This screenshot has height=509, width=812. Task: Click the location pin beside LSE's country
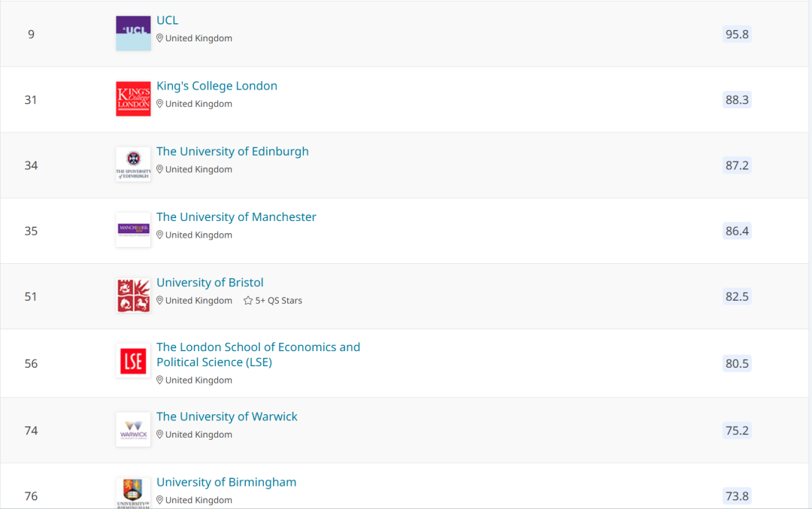[159, 380]
